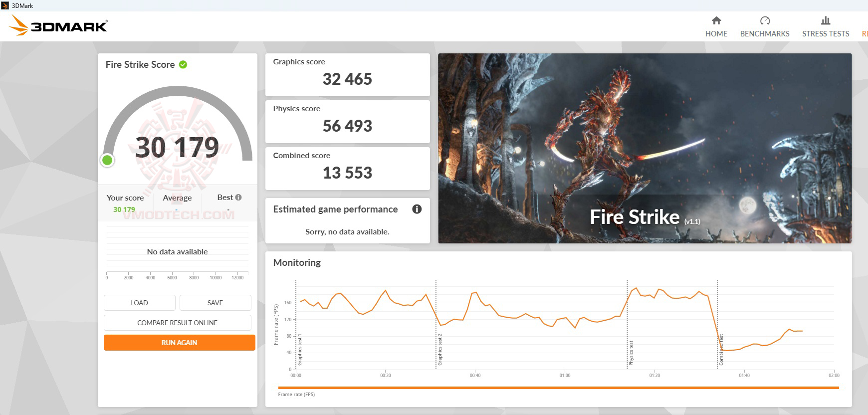Go to the BENCHMARKS tab
The width and height of the screenshot is (868, 415).
pyautogui.click(x=765, y=33)
